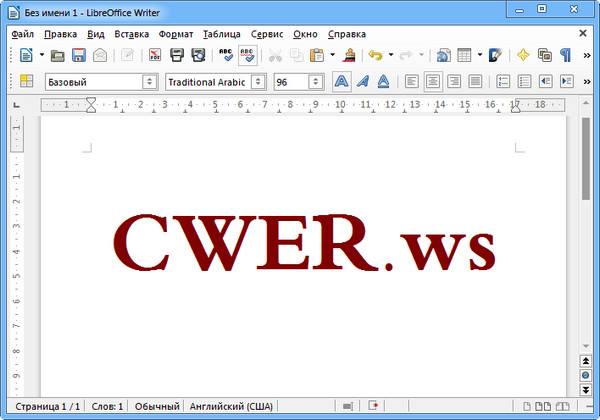This screenshot has height=420, width=600.
Task: Select single-page view layout icon
Action: pos(527,406)
